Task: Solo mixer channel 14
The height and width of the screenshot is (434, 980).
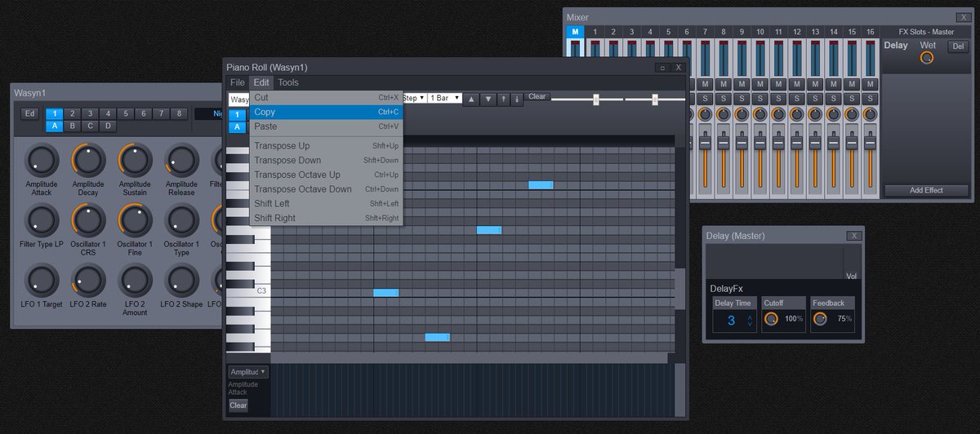Action: [x=833, y=98]
